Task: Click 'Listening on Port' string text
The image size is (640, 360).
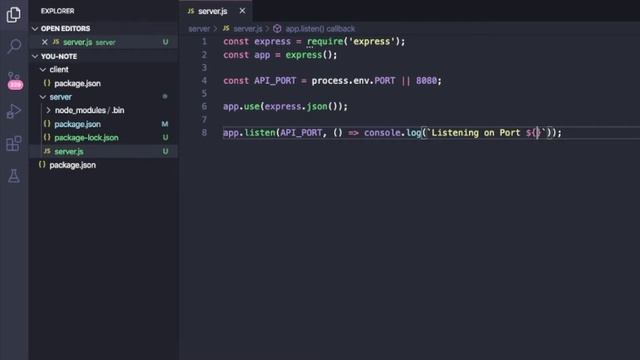Action: pyautogui.click(x=476, y=133)
